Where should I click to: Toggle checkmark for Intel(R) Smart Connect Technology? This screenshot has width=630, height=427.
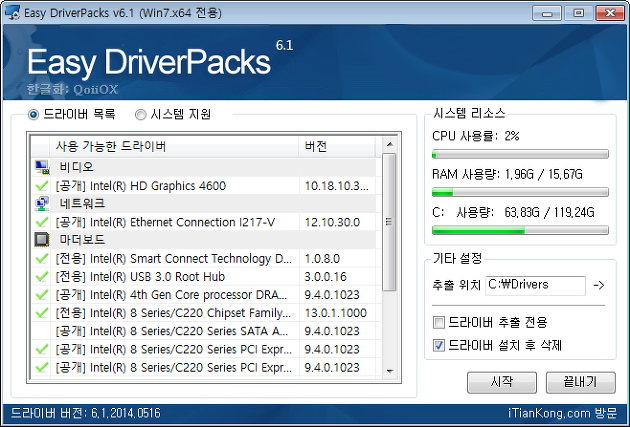coord(41,258)
